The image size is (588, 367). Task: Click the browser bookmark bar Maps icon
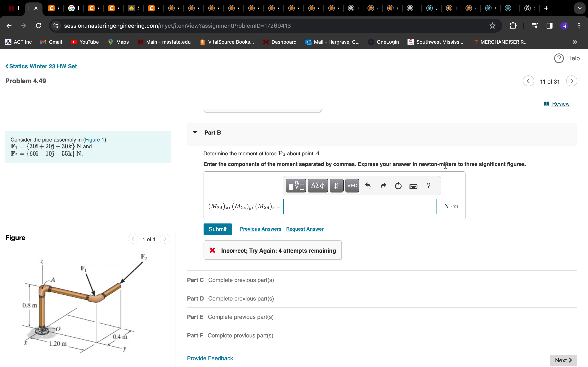[x=111, y=42]
